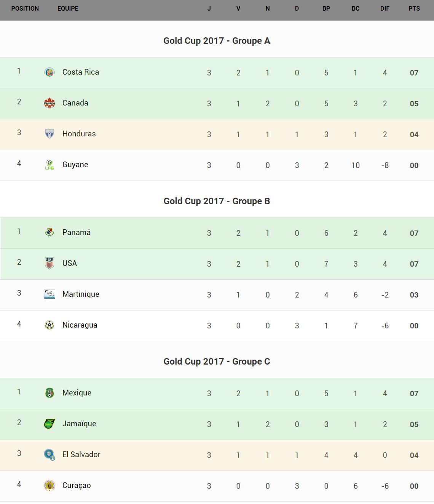Click the El Salvador team crest
Image resolution: width=434 pixels, height=504 pixels.
point(49,454)
